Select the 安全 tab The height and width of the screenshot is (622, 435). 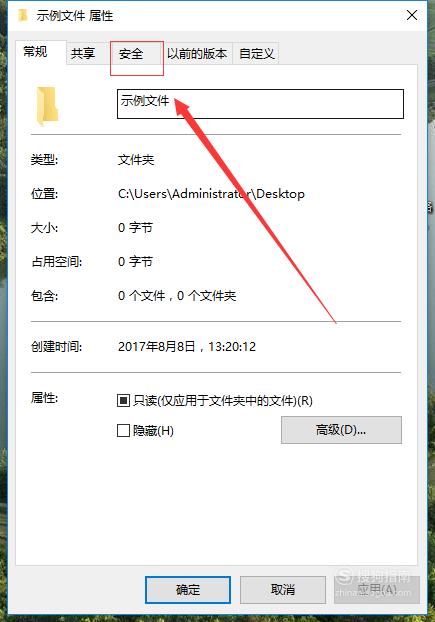[x=131, y=54]
